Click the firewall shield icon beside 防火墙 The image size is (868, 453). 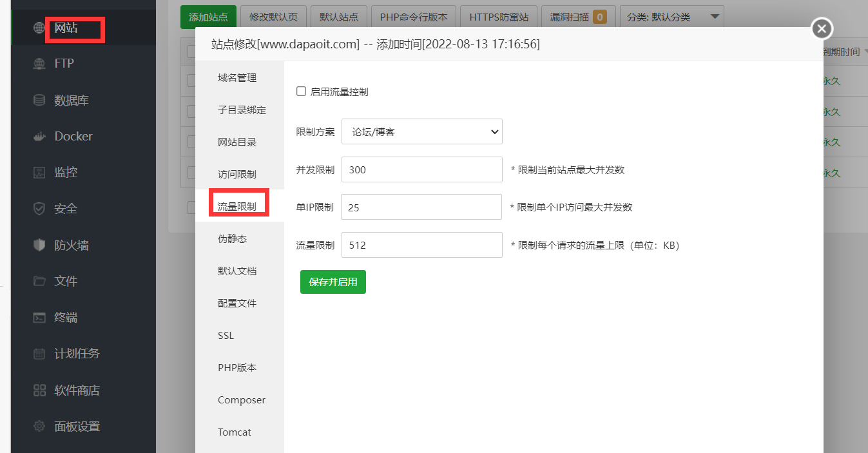click(x=39, y=245)
